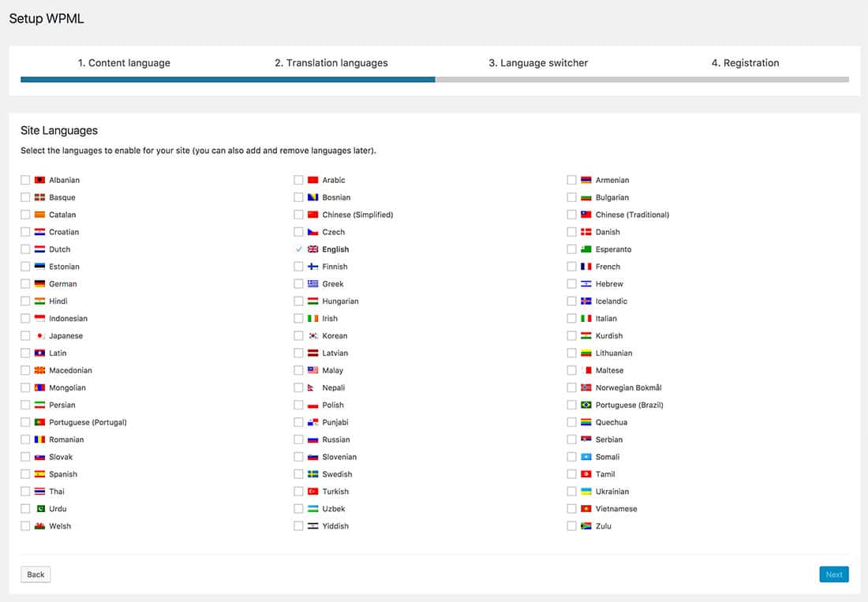
Task: Select the Translation languages step
Action: pyautogui.click(x=331, y=63)
